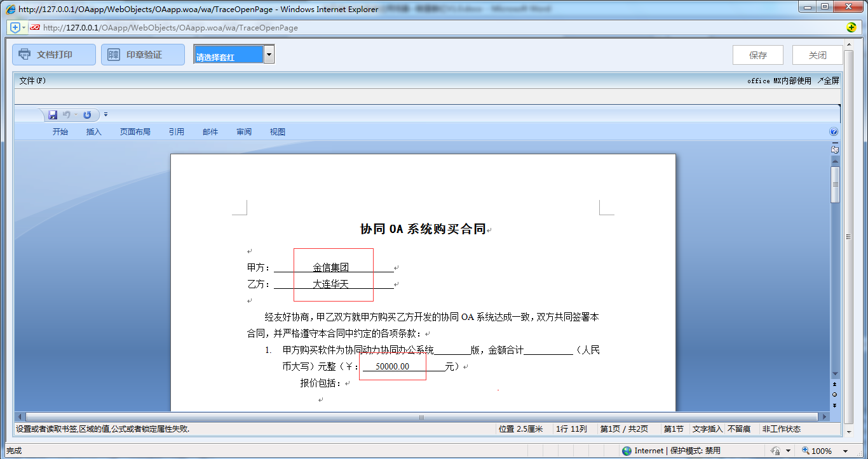Click the 全屏 fullscreen link

(829, 81)
